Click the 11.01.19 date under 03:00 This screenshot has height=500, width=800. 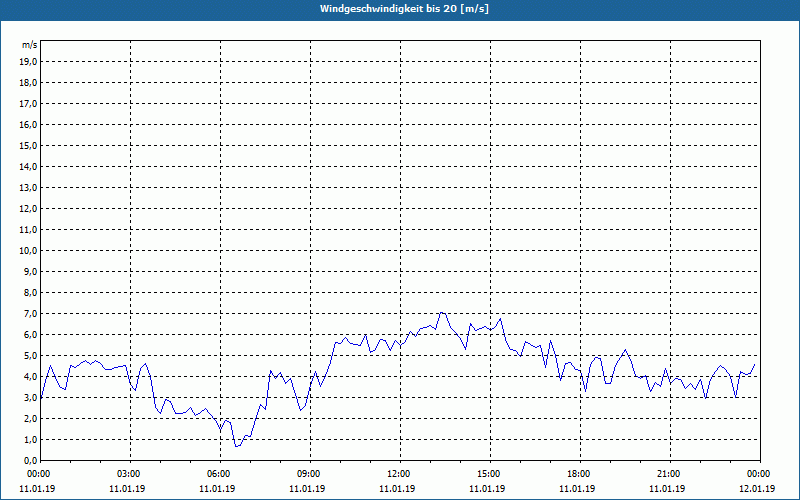click(x=128, y=489)
